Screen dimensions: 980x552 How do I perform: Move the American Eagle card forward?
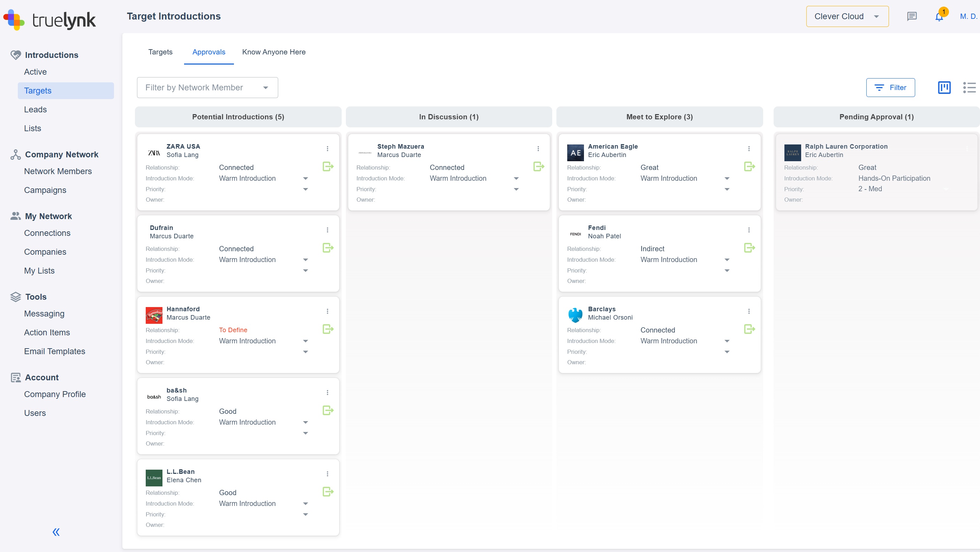tap(750, 166)
